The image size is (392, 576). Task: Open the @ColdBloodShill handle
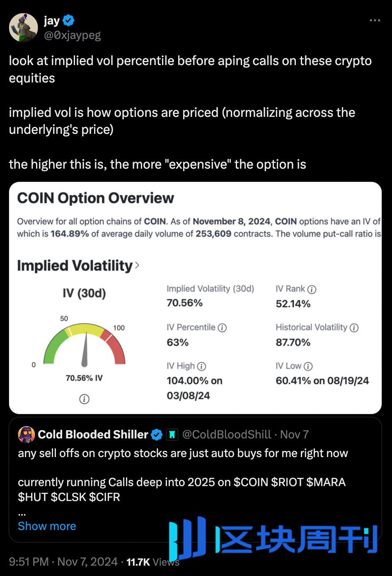pyautogui.click(x=227, y=434)
